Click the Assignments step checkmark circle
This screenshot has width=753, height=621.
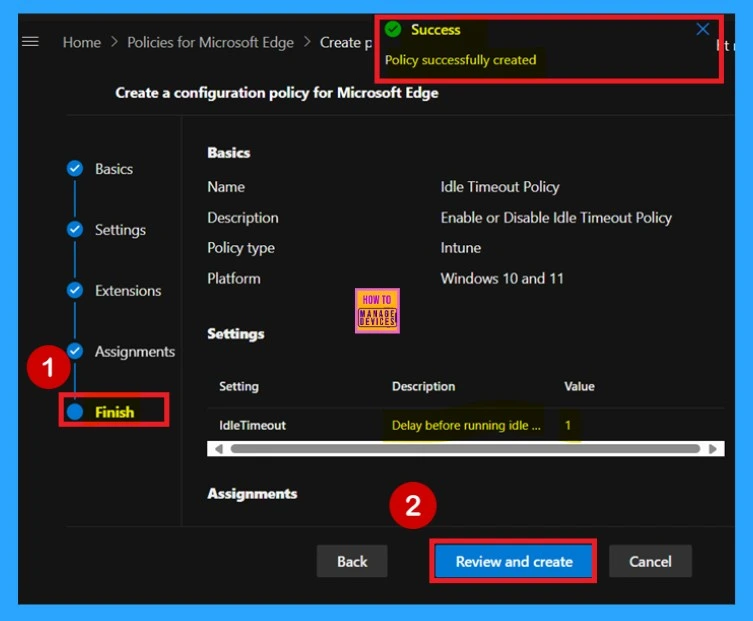[75, 351]
